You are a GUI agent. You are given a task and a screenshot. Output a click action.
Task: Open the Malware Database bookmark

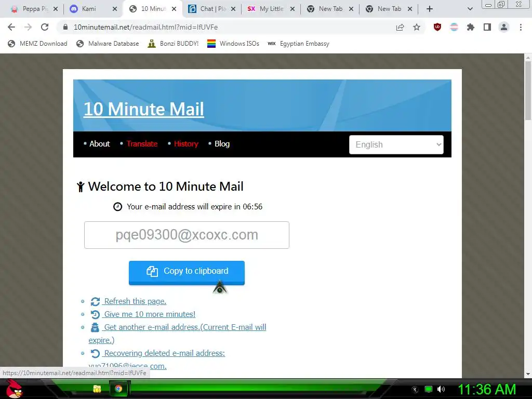(x=108, y=44)
